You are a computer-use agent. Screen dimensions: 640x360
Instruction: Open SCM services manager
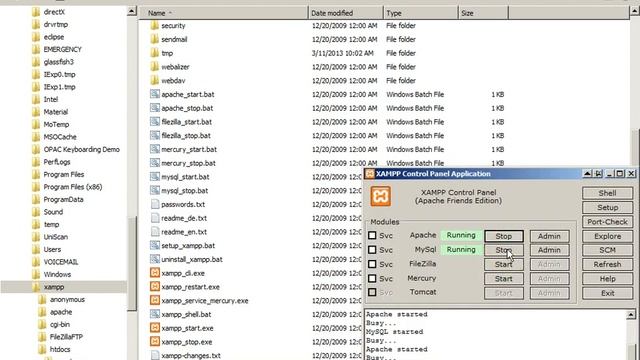(607, 250)
